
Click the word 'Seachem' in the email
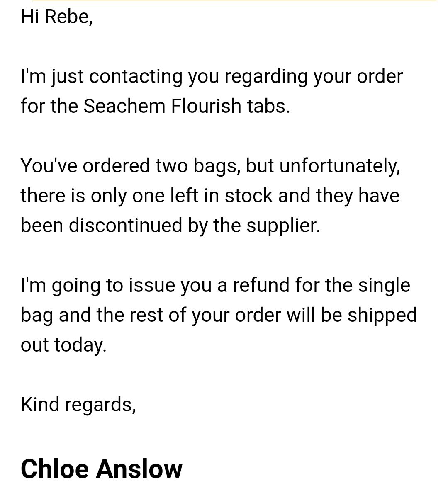[x=124, y=106]
